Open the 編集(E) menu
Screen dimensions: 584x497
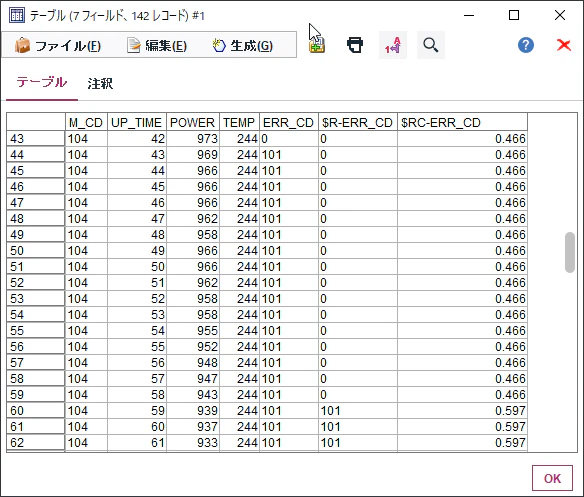(157, 46)
